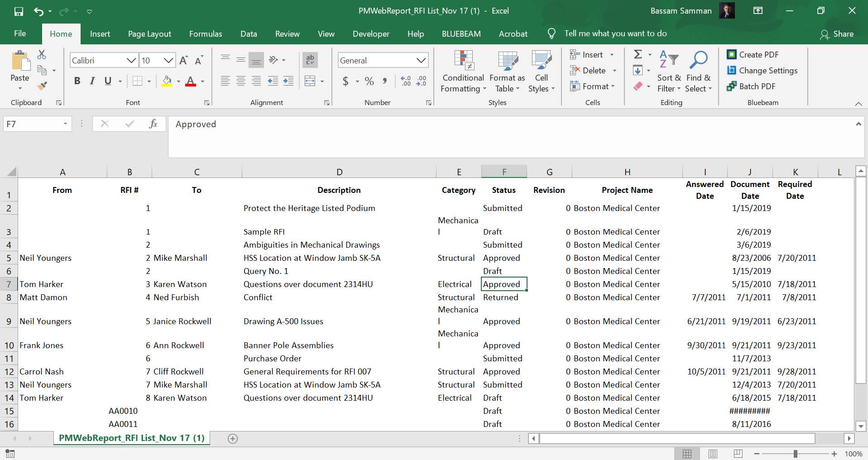
Task: Click the Batch PDF button
Action: point(751,86)
